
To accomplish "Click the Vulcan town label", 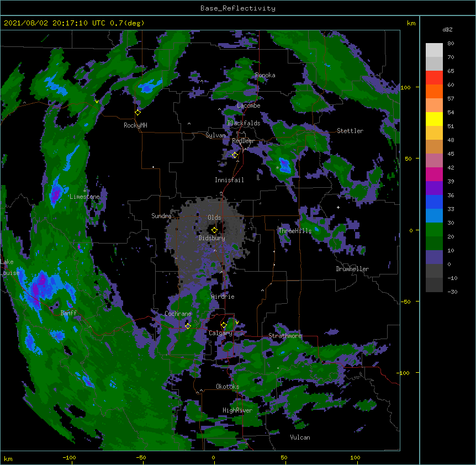I will coord(300,437).
